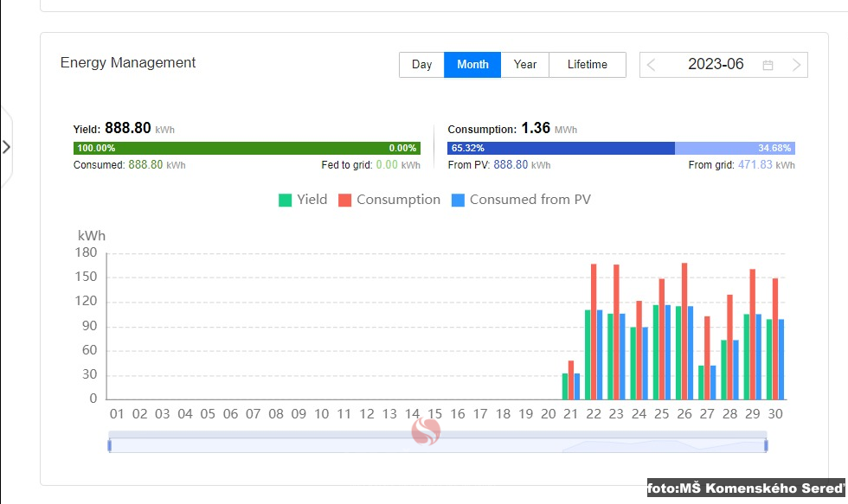
Task: Click the Yield value 888.80
Action: click(128, 128)
